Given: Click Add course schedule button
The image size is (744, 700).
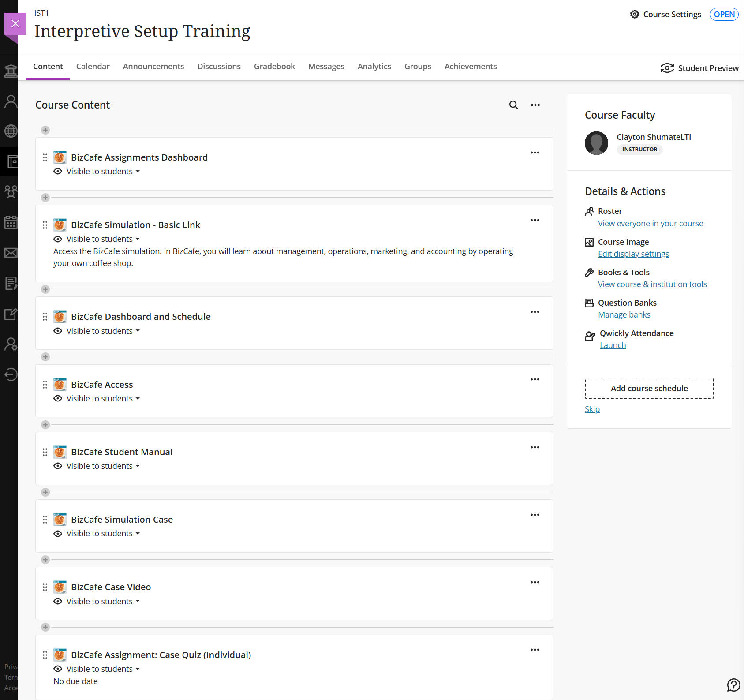Looking at the screenshot, I should (649, 388).
